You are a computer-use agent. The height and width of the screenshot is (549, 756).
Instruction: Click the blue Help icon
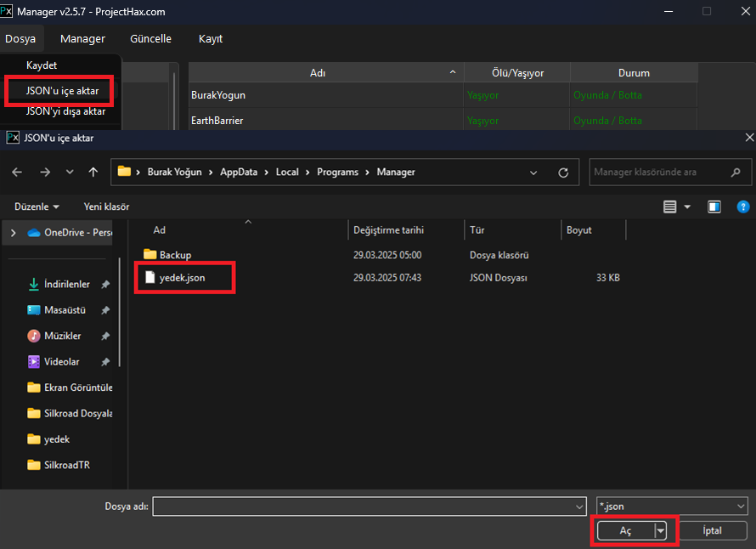pos(742,206)
